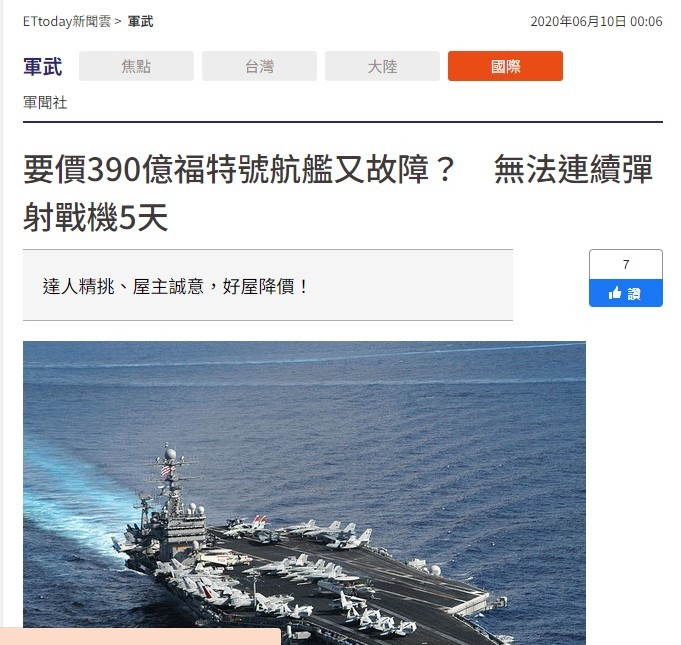
Task: Click the Facebook thumbs-up like icon
Action: [x=615, y=294]
